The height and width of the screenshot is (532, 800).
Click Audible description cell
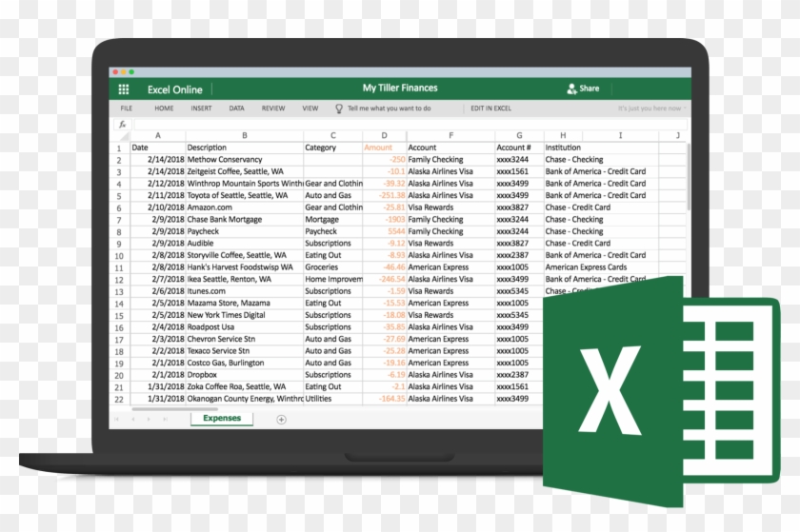(245, 244)
